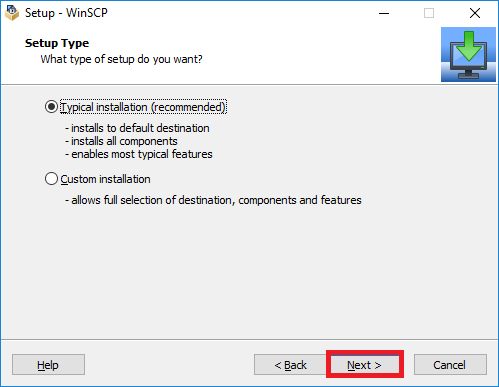Open Help for the setup wizard
This screenshot has height=387, width=499.
[x=48, y=365]
